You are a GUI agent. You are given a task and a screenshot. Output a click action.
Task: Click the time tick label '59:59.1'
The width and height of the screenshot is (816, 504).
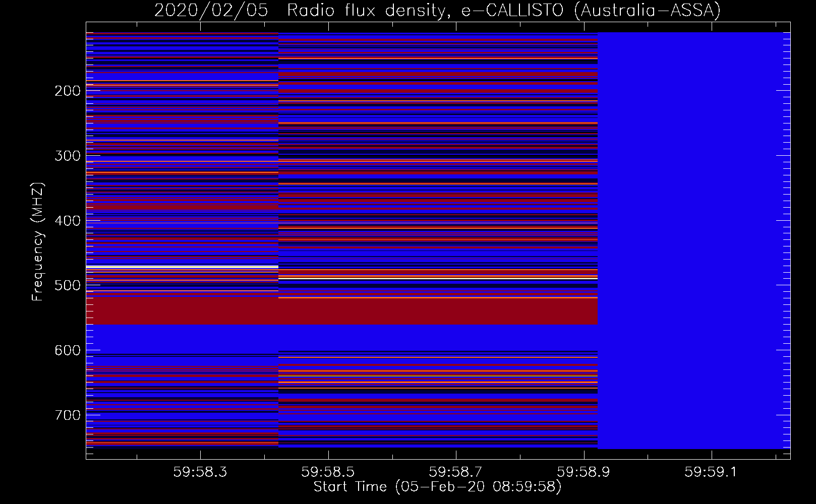pos(711,472)
